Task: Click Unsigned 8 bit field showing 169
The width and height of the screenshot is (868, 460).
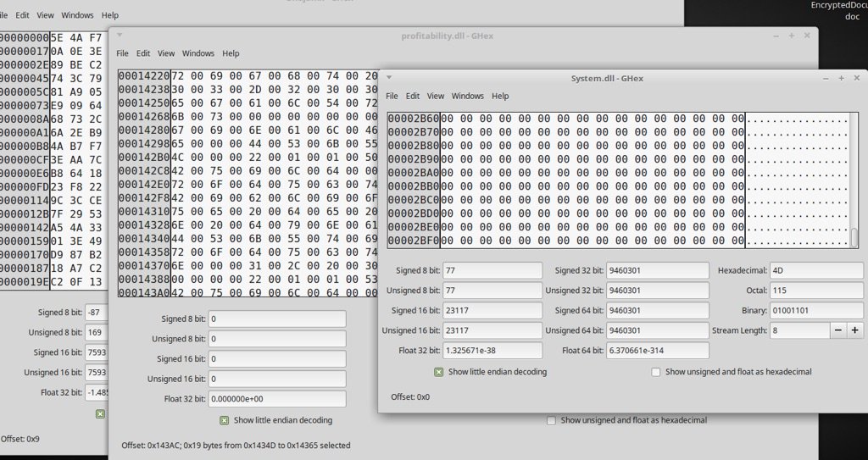Action: coord(97,332)
